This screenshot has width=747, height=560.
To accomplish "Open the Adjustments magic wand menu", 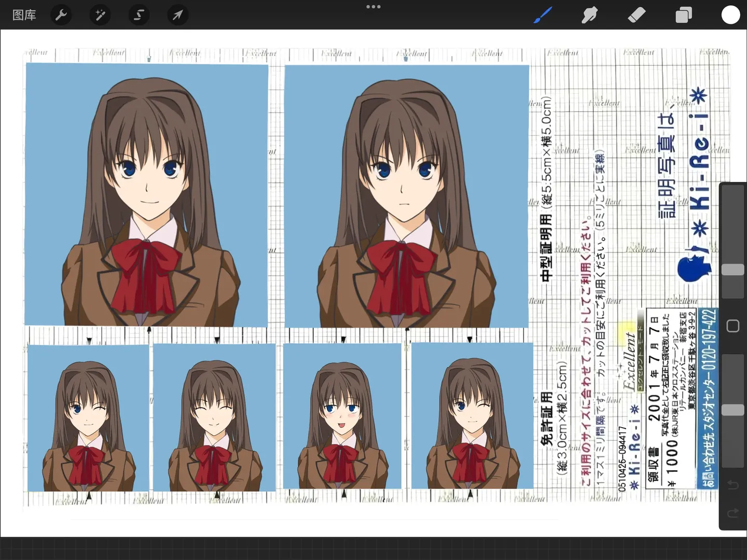I will point(100,15).
